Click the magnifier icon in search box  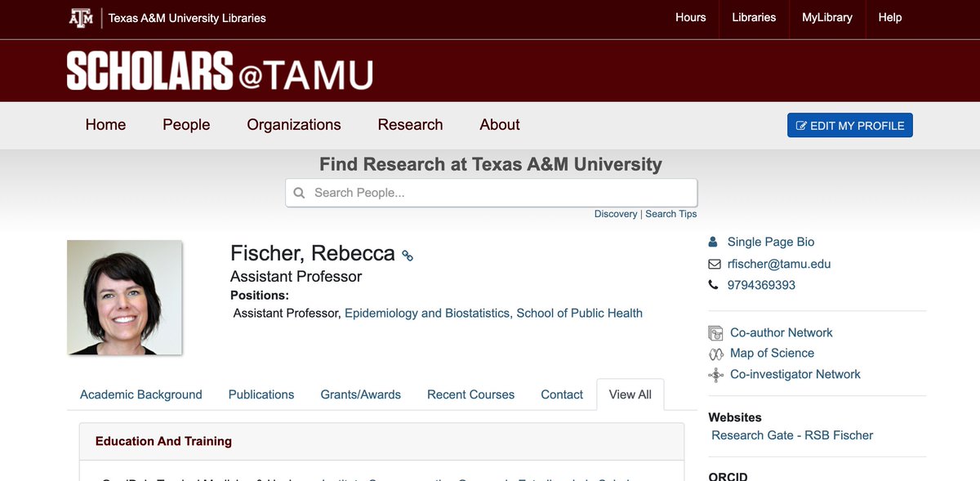299,193
